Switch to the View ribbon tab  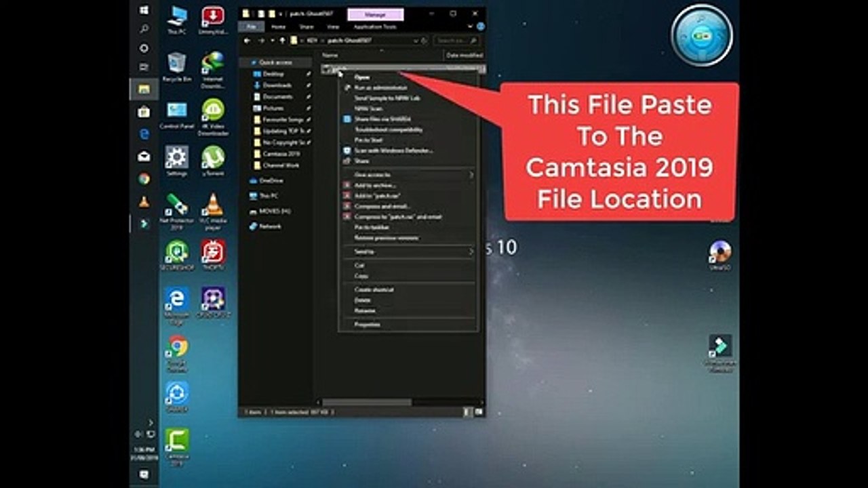point(333,26)
